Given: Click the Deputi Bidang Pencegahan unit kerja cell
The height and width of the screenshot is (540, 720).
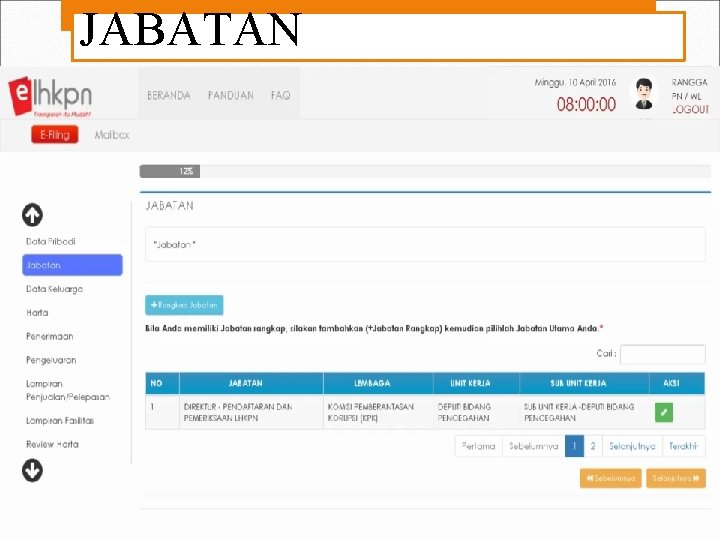Looking at the screenshot, I should (476, 412).
